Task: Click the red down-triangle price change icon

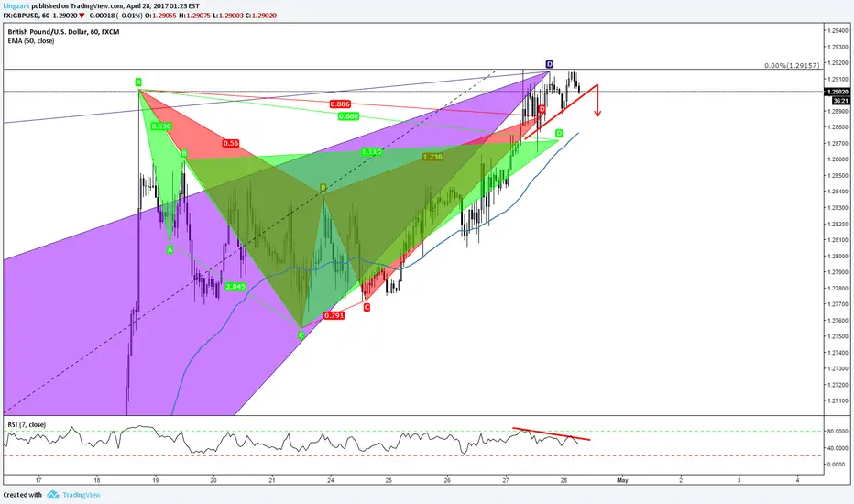Action: click(x=82, y=16)
